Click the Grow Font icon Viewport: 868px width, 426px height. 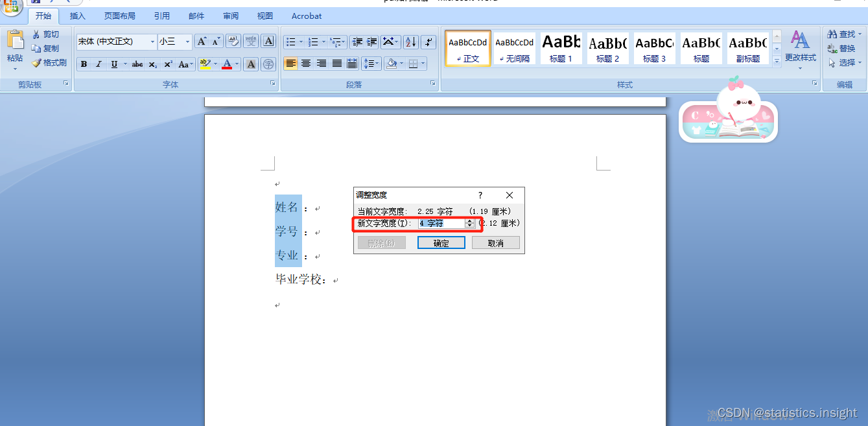202,41
